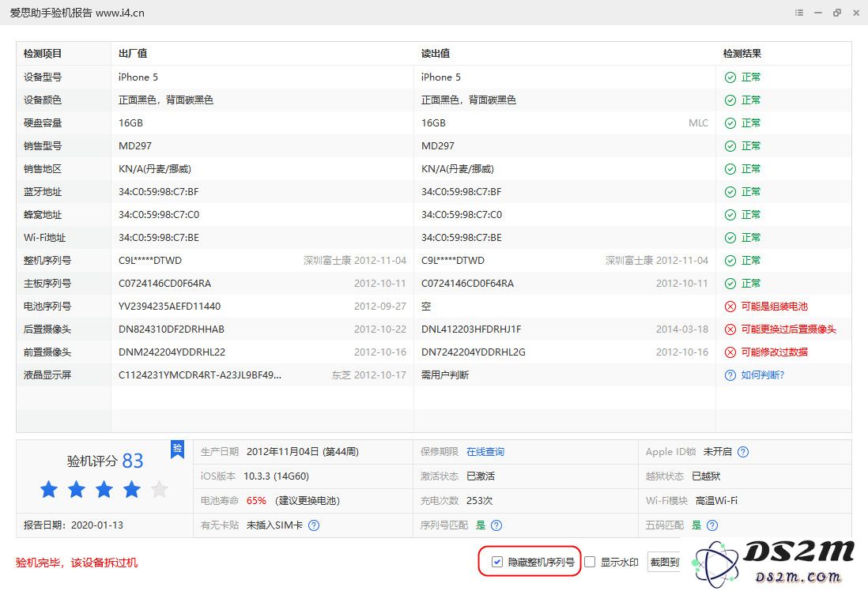Click the 生产日期 2012年11月04日 value
The height and width of the screenshot is (591, 868).
click(x=302, y=452)
